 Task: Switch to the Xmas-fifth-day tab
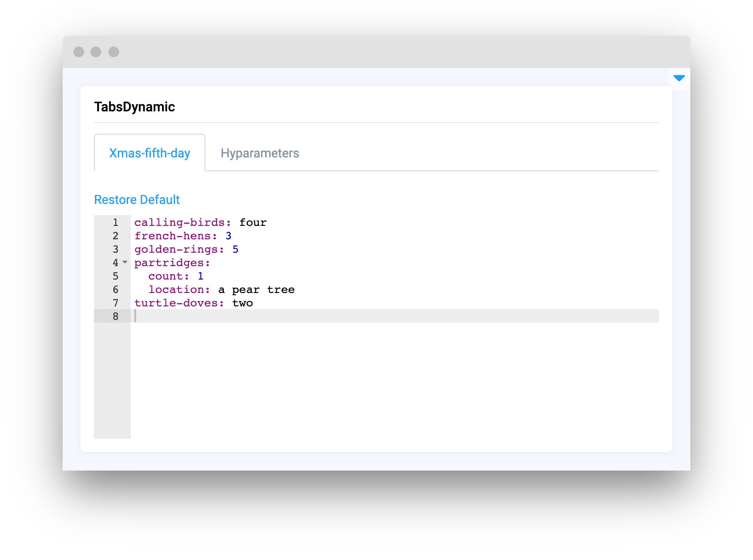[150, 153]
